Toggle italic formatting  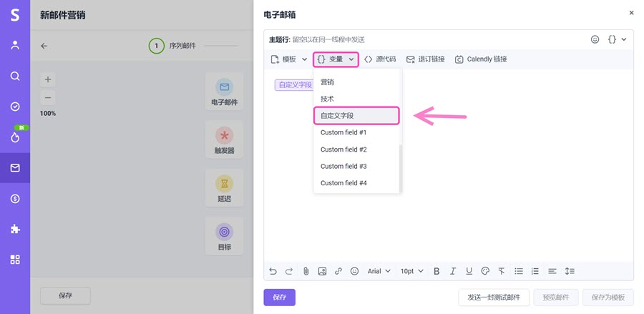[x=453, y=271]
